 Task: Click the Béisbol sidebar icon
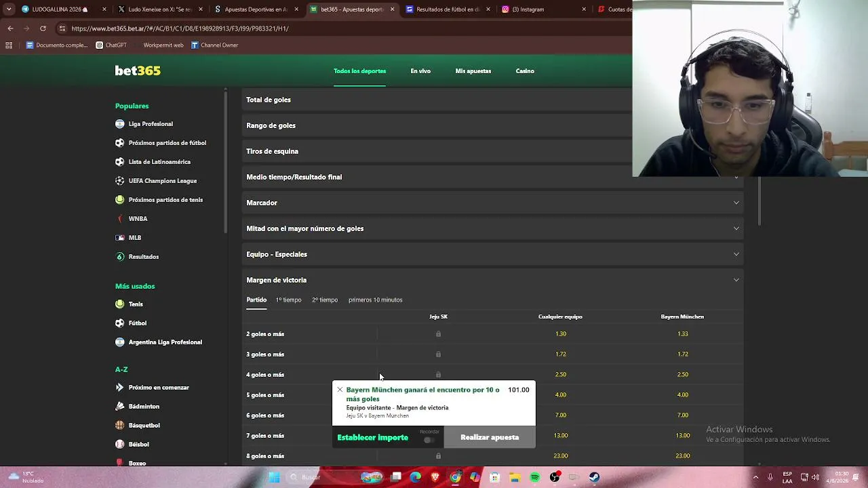point(120,445)
